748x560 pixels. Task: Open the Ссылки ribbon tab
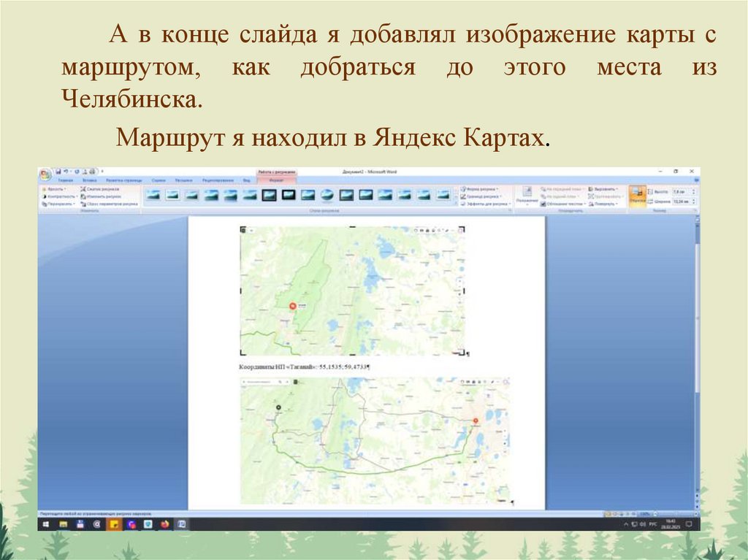[x=159, y=180]
